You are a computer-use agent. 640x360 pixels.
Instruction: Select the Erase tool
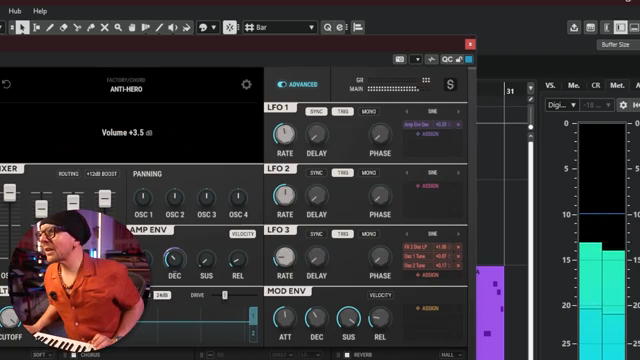[x=63, y=27]
